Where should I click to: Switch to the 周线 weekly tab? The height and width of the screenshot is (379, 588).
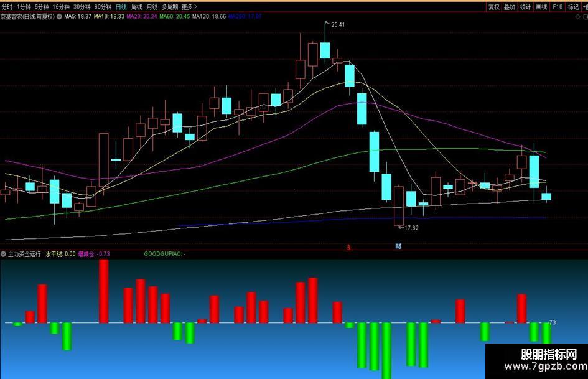(x=136, y=7)
